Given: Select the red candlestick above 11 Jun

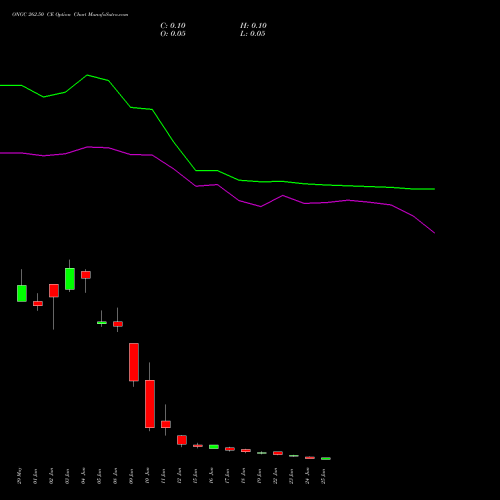Looking at the screenshot, I should tap(166, 424).
